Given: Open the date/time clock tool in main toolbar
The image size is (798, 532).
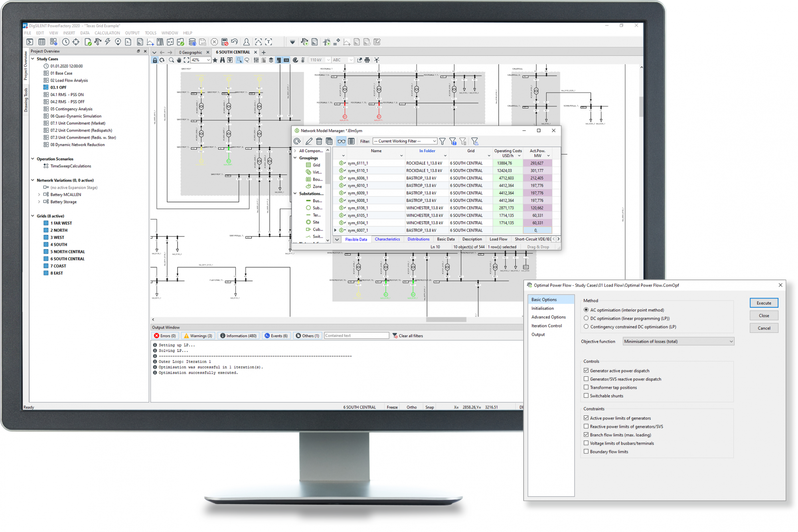Looking at the screenshot, I should [x=65, y=42].
